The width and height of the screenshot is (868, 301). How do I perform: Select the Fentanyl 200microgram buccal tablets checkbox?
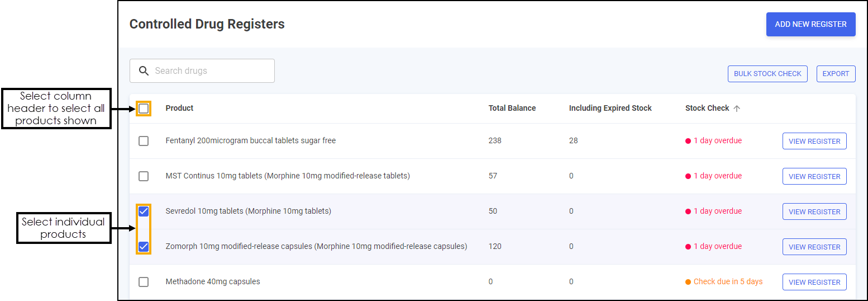144,141
